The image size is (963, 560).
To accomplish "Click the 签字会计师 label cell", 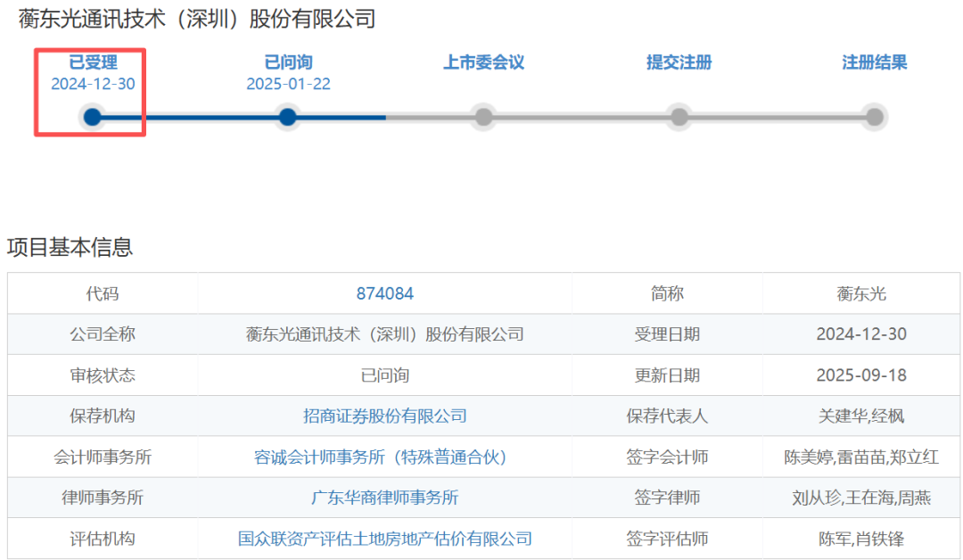I will 667,457.
